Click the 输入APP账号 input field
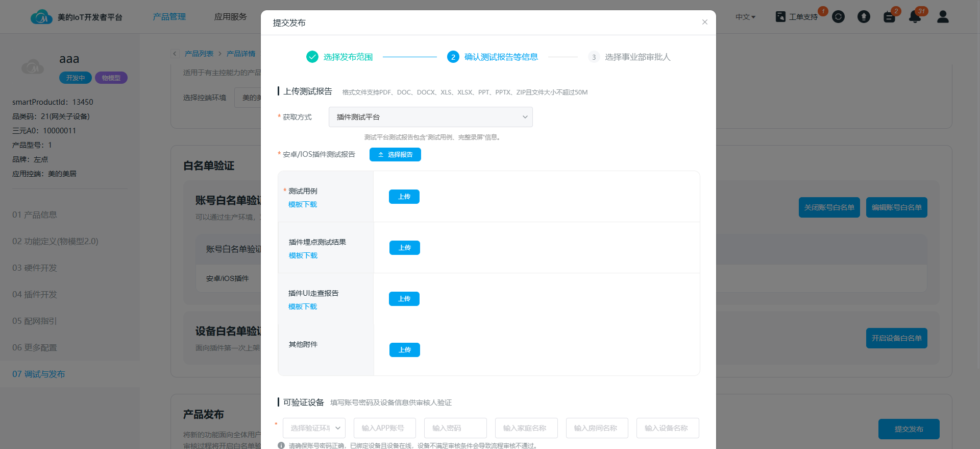The height and width of the screenshot is (449, 980). pos(384,428)
